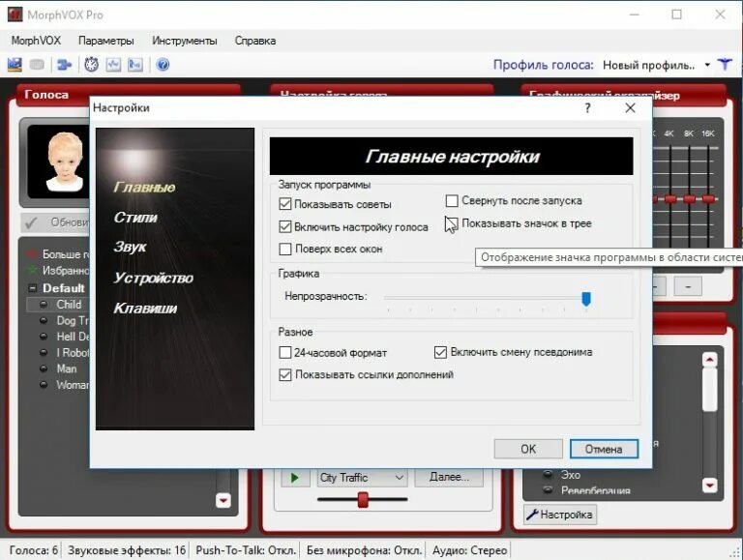743x560 pixels.
Task: Click the background sound volume slider
Action: click(363, 499)
